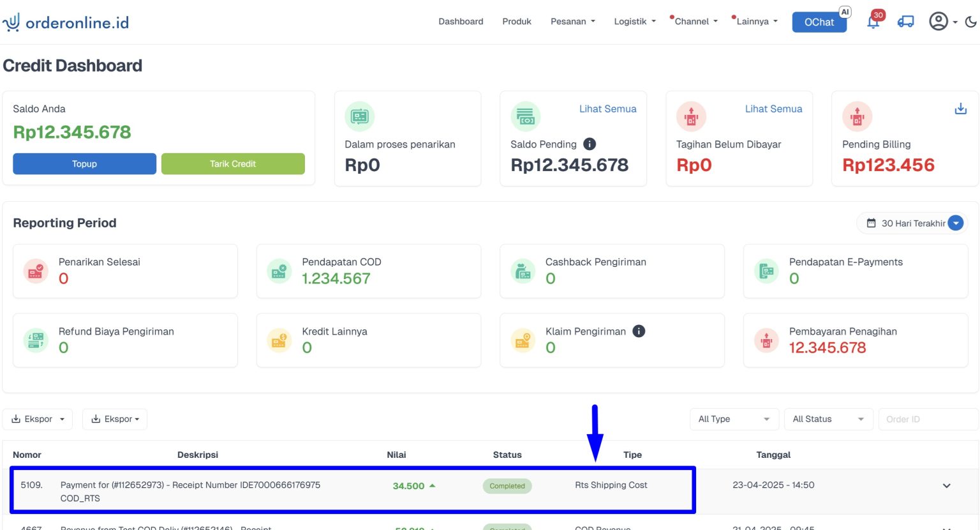The width and height of the screenshot is (980, 530).
Task: Go to the Produk menu item
Action: pos(517,22)
